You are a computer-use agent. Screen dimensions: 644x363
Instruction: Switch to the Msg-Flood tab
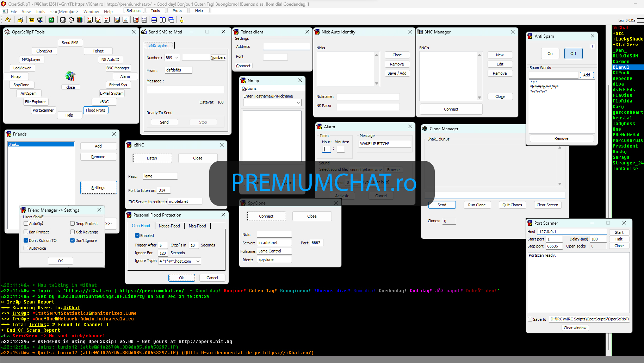197,226
